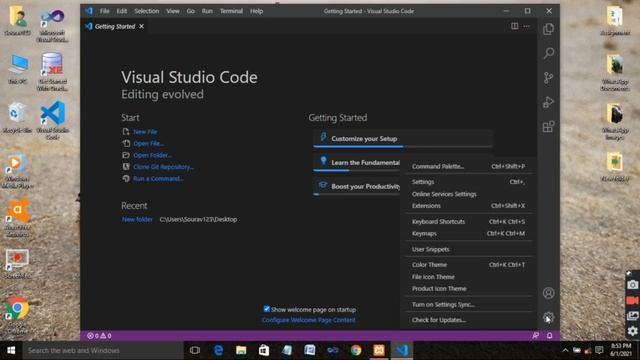Screen dimensions: 640x360
Task: Select File Icon Theme menu entry
Action: tap(468, 277)
